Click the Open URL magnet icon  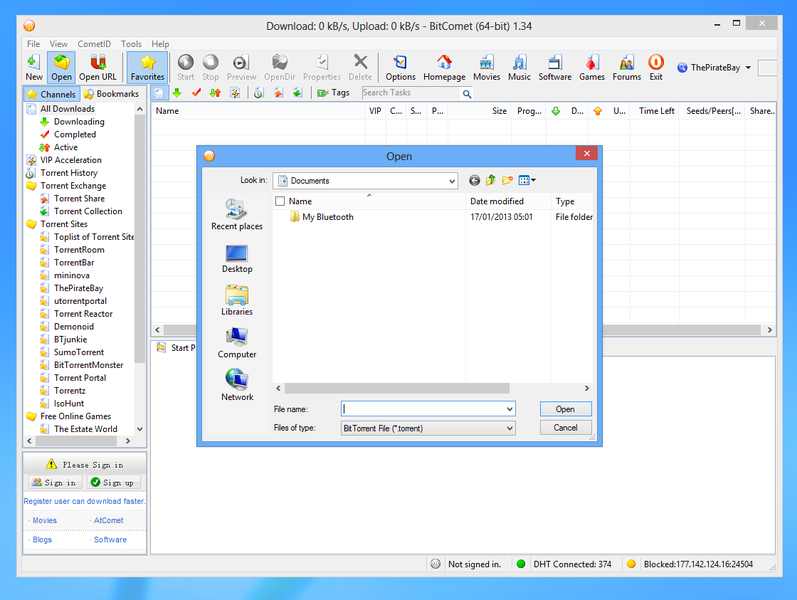(x=98, y=67)
